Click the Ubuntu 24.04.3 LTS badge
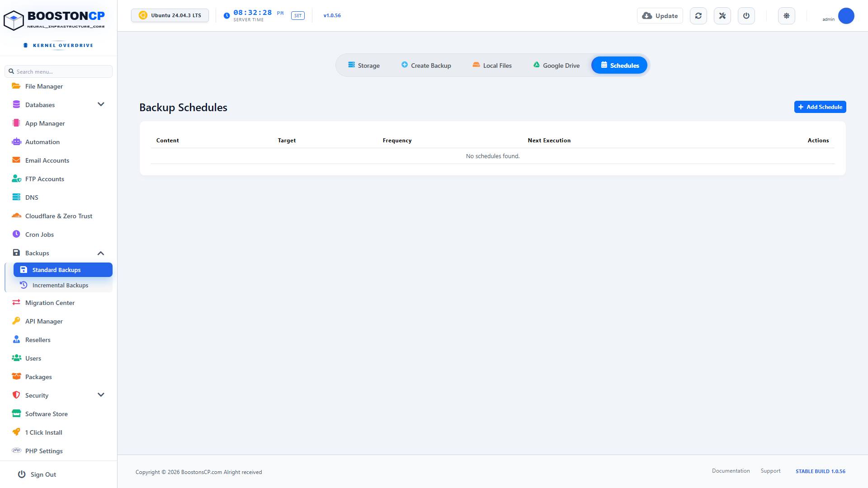Viewport: 868px width, 488px height. 170,15
